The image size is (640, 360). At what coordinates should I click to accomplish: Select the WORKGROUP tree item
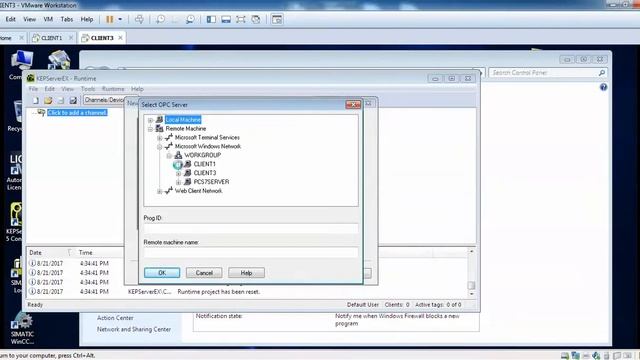click(202, 155)
